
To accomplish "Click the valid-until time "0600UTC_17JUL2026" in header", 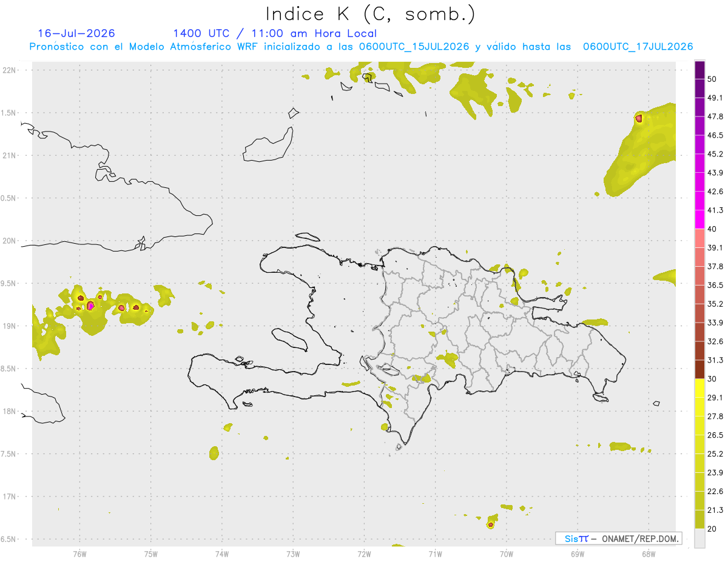I will [x=638, y=47].
